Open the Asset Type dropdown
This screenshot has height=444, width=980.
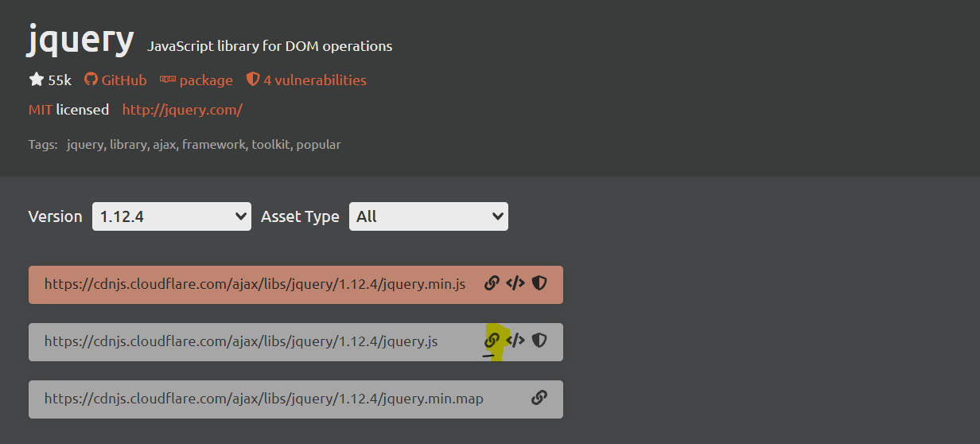coord(429,216)
